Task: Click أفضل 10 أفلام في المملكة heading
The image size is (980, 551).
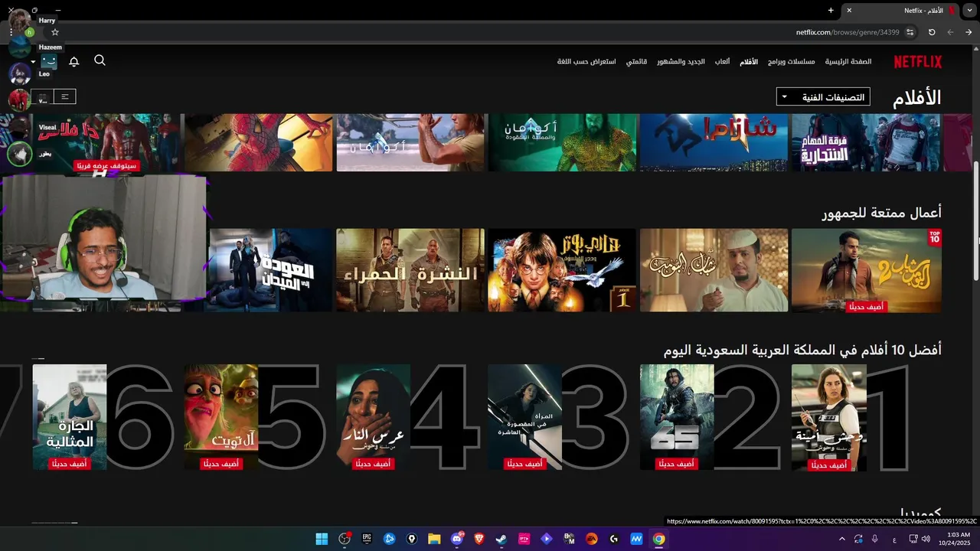Action: click(x=802, y=350)
